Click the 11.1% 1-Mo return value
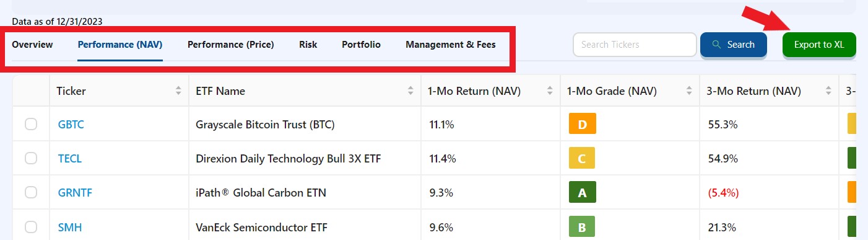The image size is (868, 240). (x=441, y=125)
